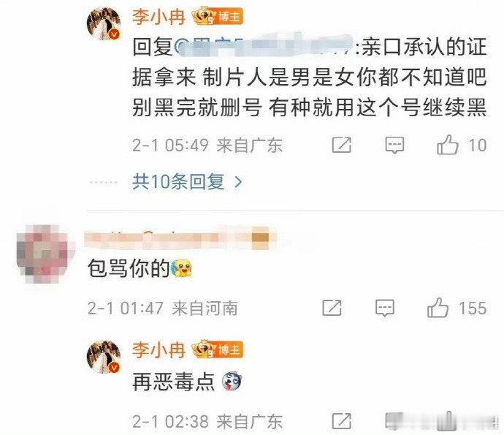Tap like count 155 number
This screenshot has width=504, height=435.
click(x=472, y=309)
